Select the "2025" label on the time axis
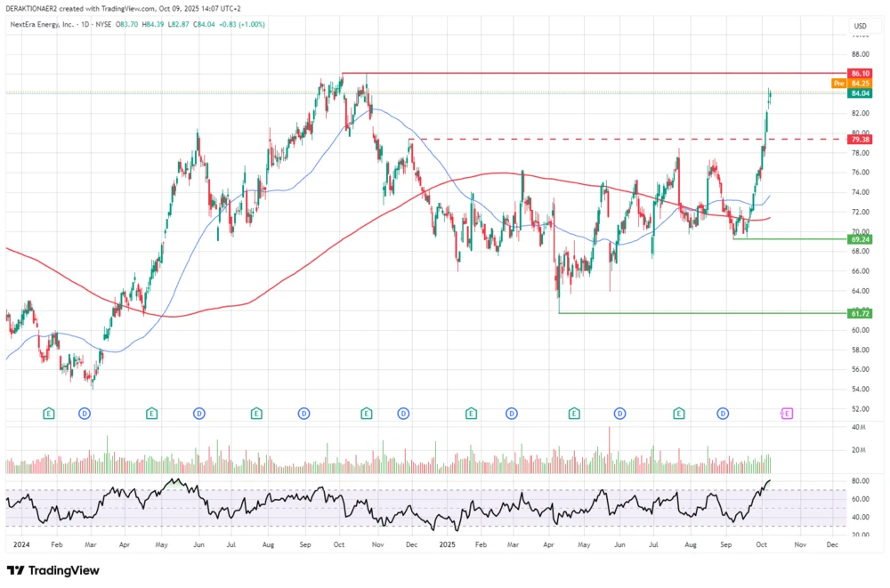 click(x=449, y=544)
